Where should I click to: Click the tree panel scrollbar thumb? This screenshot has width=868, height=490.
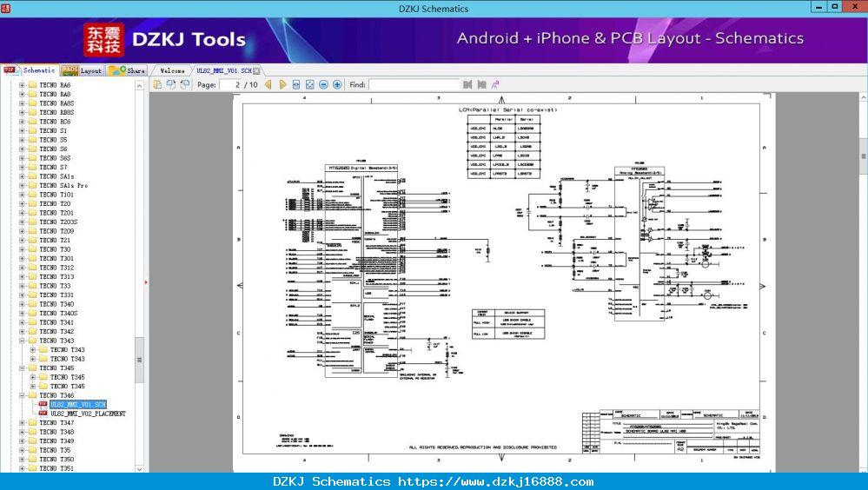point(140,360)
